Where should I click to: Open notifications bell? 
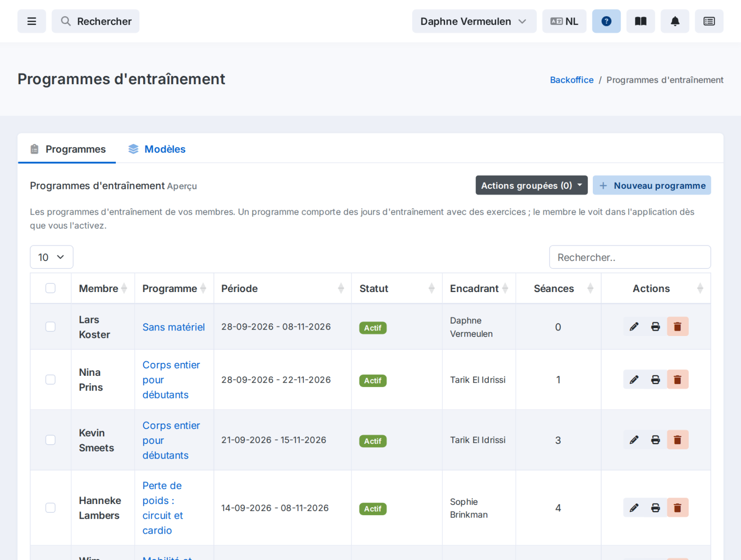pyautogui.click(x=675, y=21)
